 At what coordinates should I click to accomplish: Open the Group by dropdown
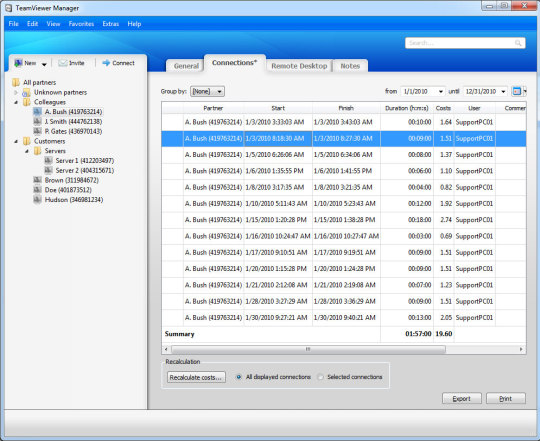pos(207,91)
